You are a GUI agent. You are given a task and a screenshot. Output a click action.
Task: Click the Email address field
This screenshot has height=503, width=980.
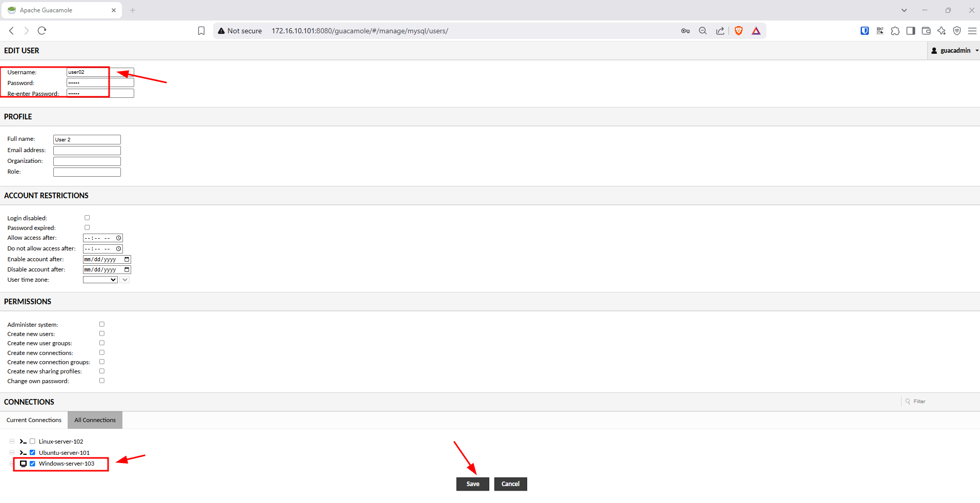click(87, 151)
